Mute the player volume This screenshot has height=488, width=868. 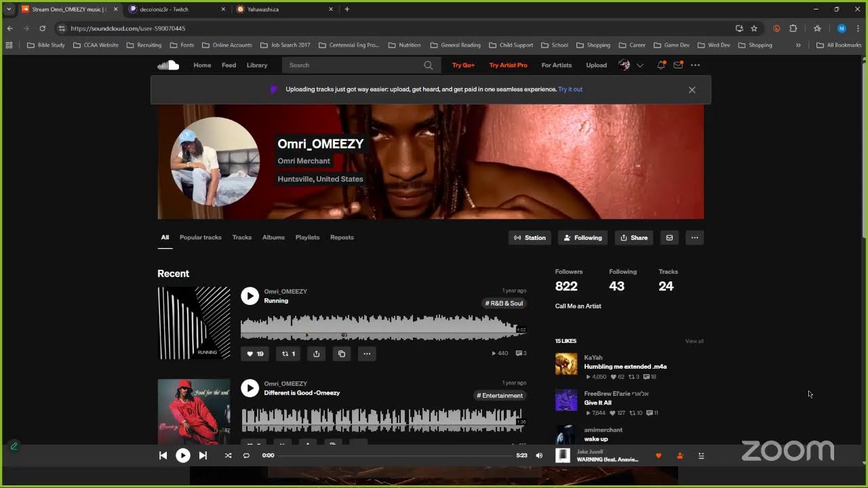[539, 455]
